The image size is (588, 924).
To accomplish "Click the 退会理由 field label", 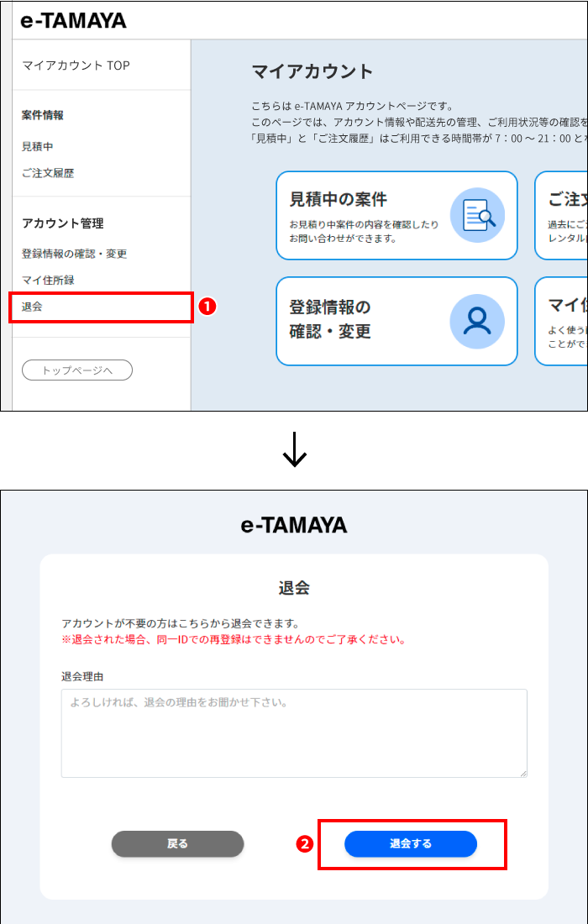I will coord(82,676).
